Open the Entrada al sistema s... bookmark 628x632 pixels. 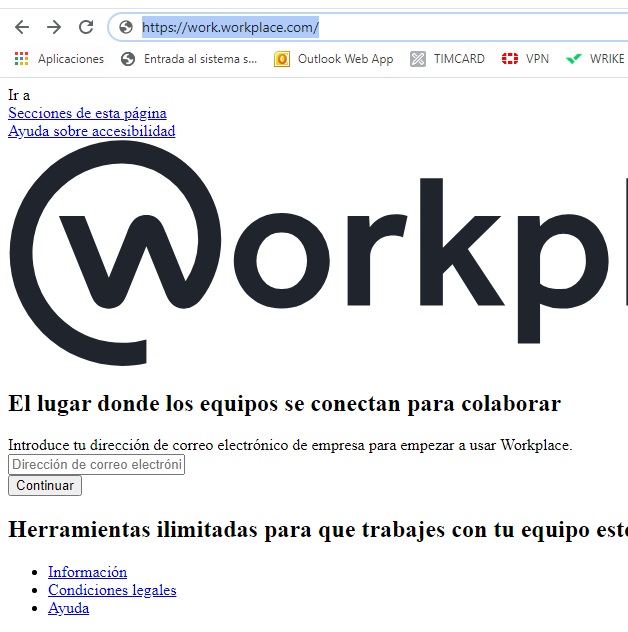200,59
